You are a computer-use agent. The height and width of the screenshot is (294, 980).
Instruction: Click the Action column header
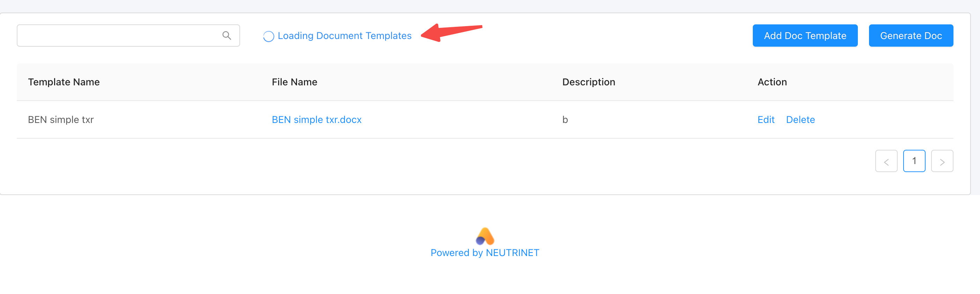(772, 82)
